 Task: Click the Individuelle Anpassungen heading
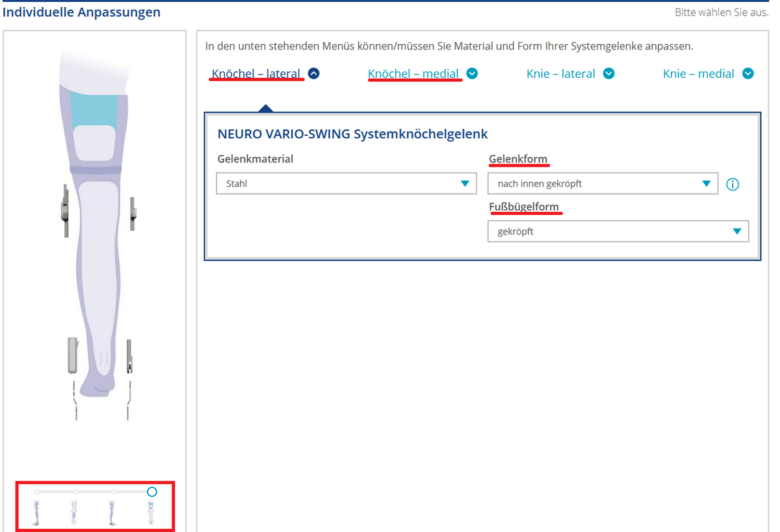[x=82, y=12]
